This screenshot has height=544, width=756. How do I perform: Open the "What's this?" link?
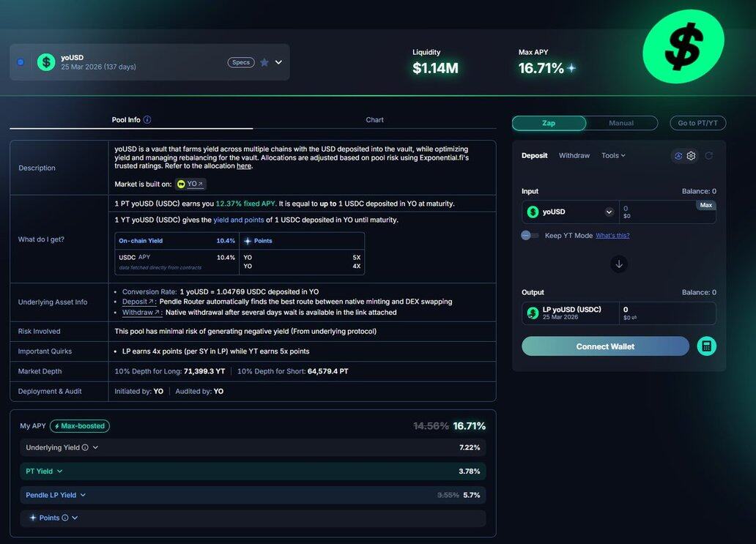click(x=612, y=236)
